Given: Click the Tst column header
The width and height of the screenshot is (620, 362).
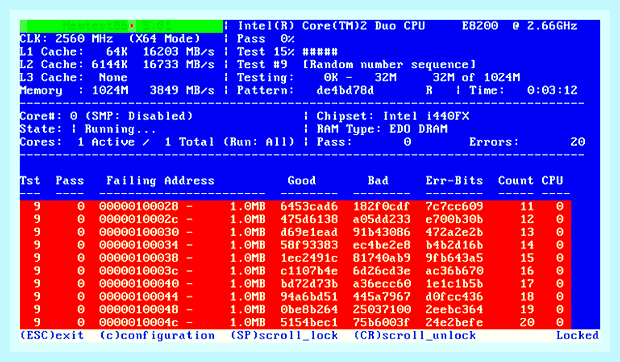Looking at the screenshot, I should pos(30,181).
